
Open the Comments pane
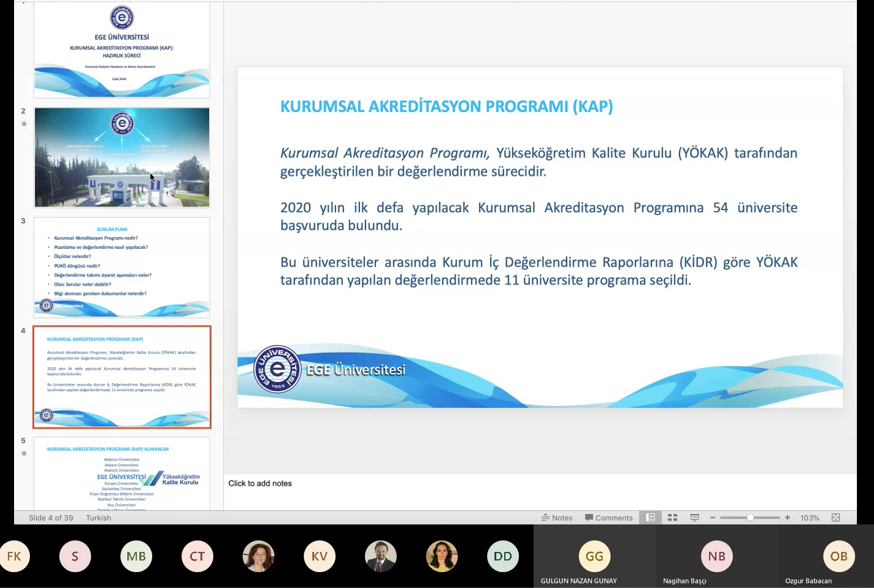609,518
